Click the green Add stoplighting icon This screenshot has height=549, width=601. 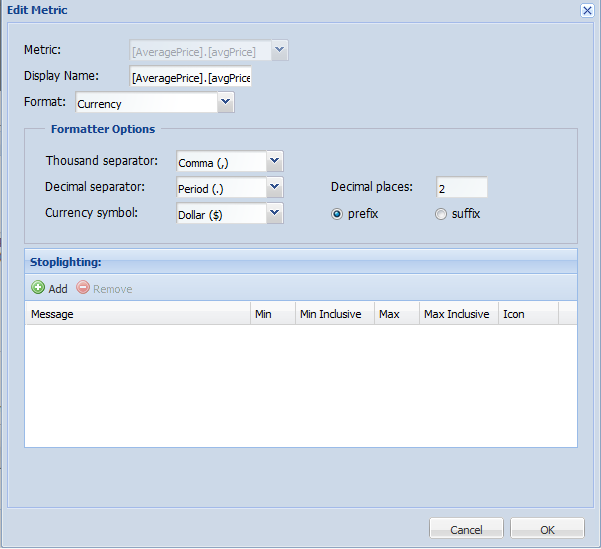[x=38, y=287]
